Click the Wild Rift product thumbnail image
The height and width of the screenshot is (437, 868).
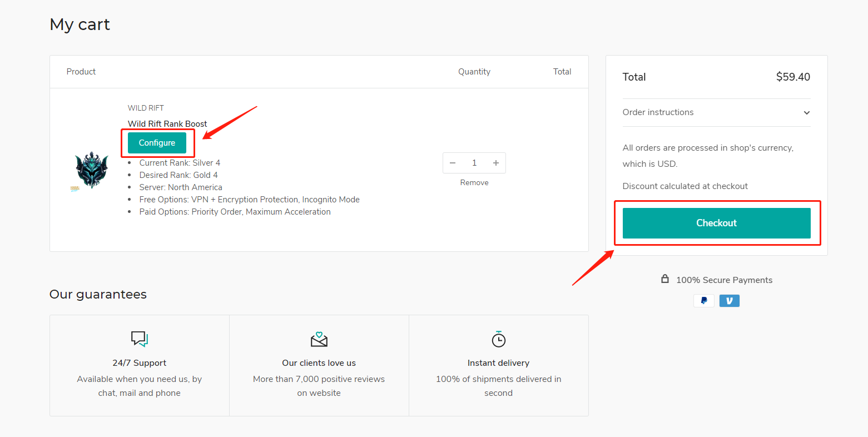(x=92, y=171)
